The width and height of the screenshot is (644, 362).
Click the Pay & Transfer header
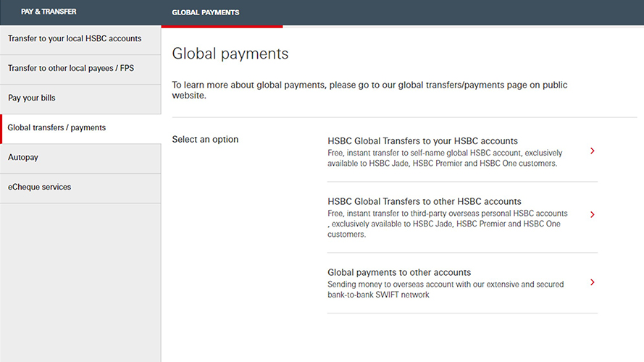[49, 12]
